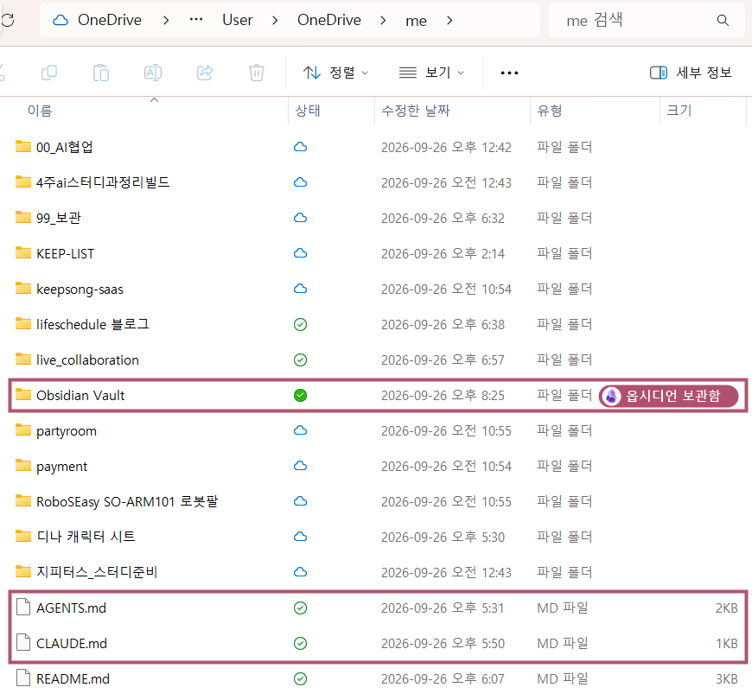Click the synced checkmark for lifeschedule 블로그

pos(300,325)
